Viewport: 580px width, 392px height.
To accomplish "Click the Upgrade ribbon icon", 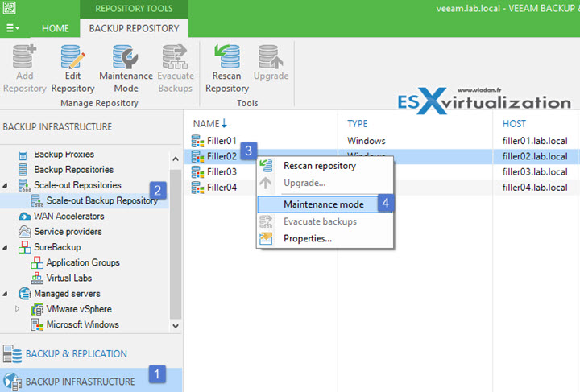I will (x=271, y=57).
